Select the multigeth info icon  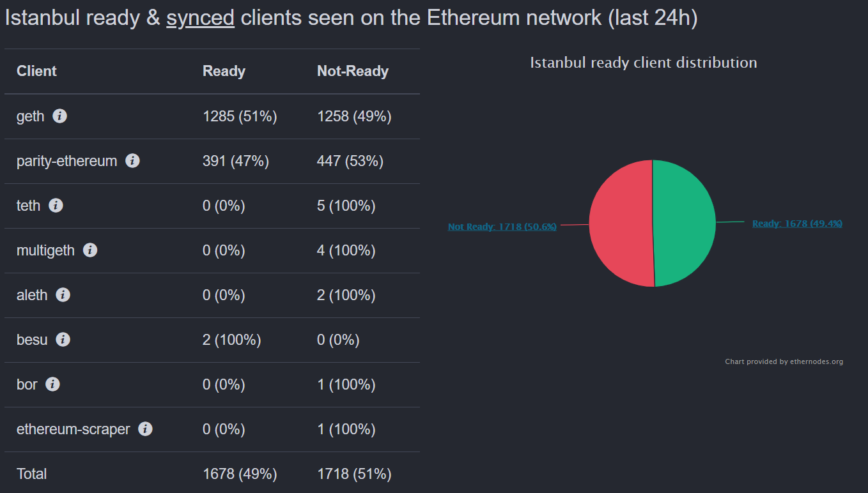[x=90, y=250]
